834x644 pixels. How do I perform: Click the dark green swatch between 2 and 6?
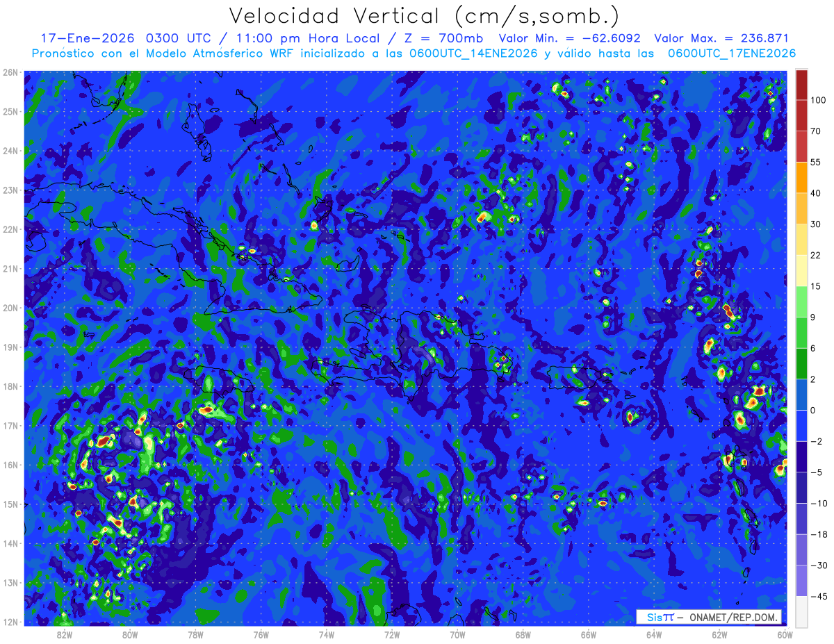coord(801,363)
